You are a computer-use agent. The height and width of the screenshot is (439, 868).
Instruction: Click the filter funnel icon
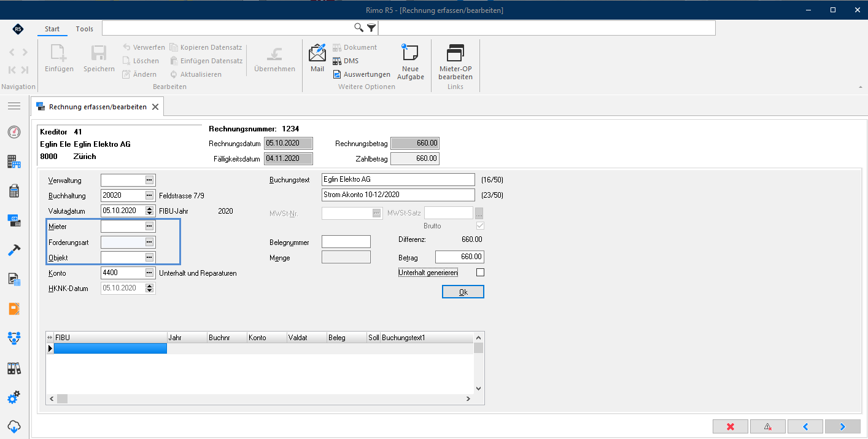point(371,28)
